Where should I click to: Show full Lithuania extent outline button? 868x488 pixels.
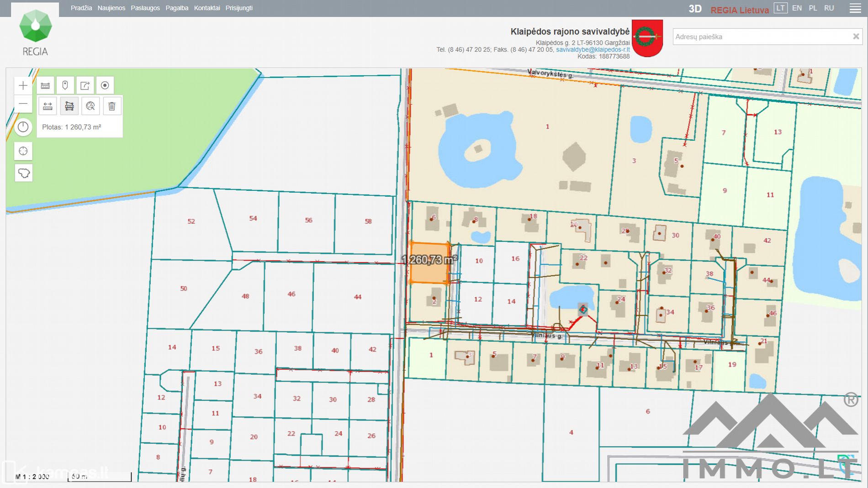point(23,173)
